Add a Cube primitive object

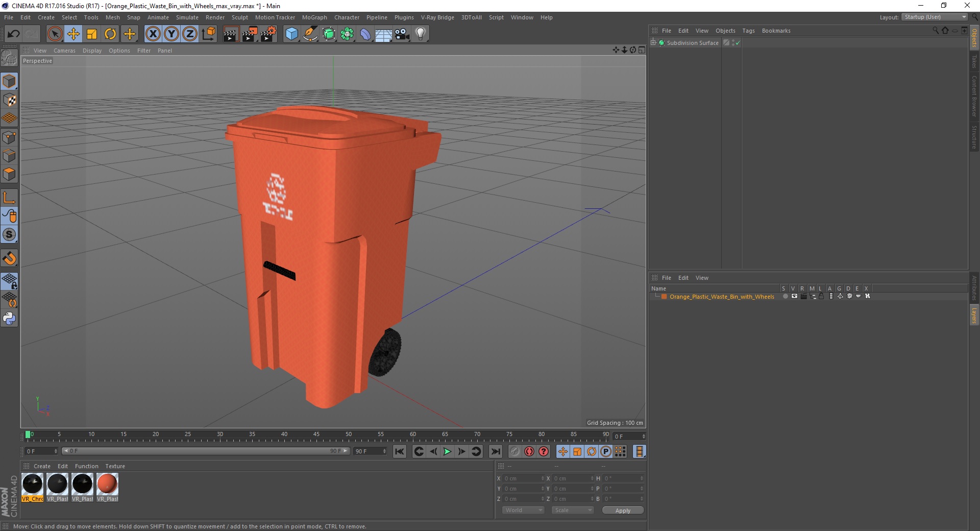(x=291, y=34)
